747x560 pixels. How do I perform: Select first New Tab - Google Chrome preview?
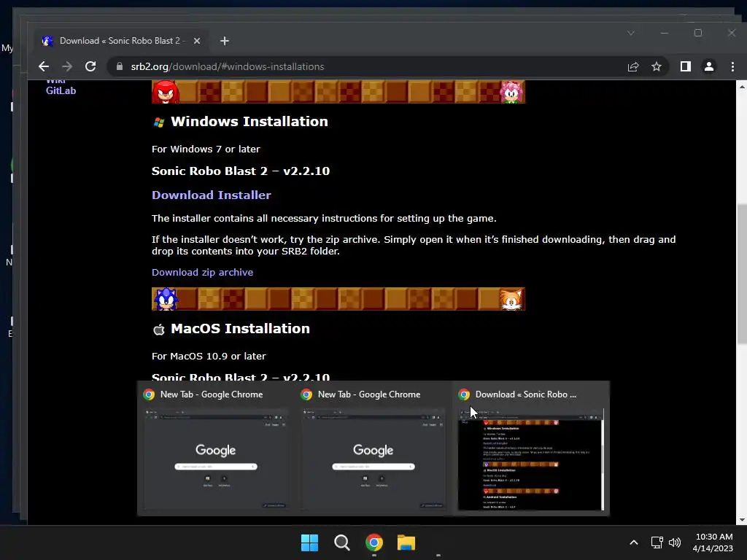(x=216, y=448)
